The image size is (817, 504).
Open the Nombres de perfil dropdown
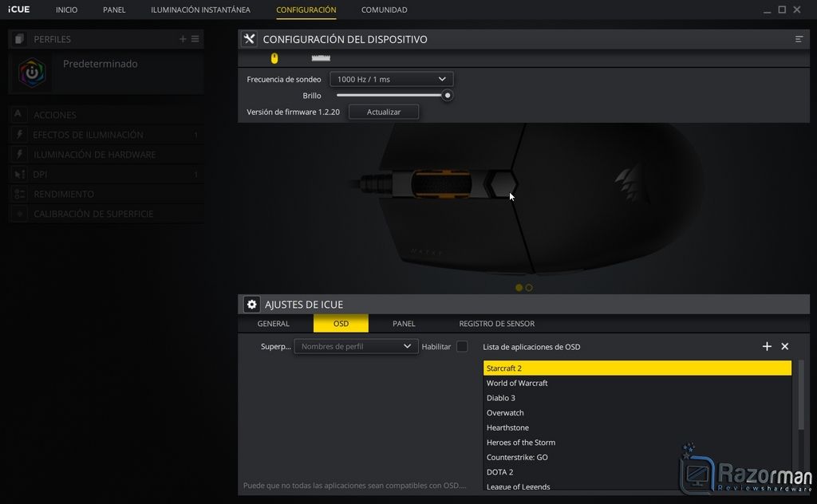356,346
